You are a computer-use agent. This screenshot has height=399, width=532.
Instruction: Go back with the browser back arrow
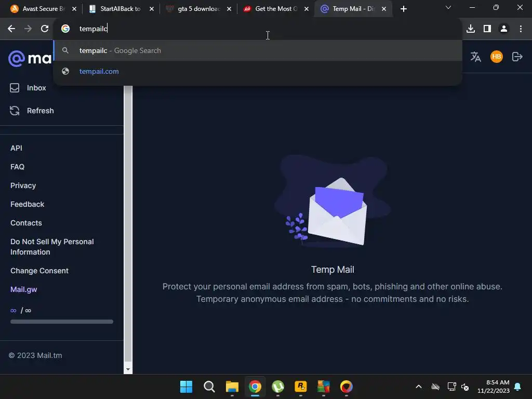pyautogui.click(x=11, y=29)
